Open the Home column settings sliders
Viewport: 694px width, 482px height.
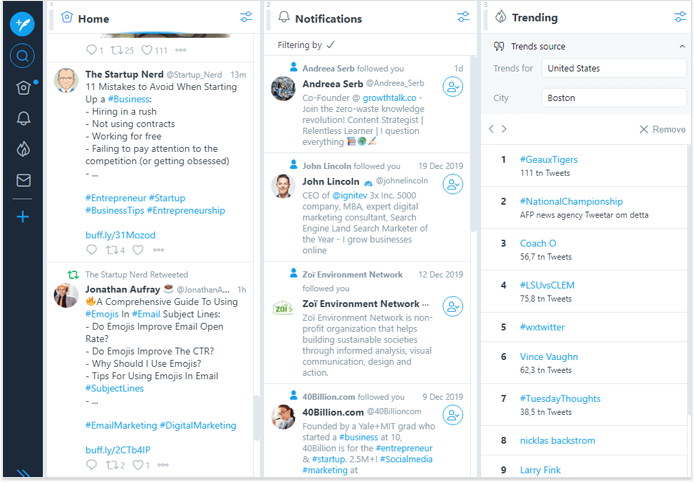point(246,17)
